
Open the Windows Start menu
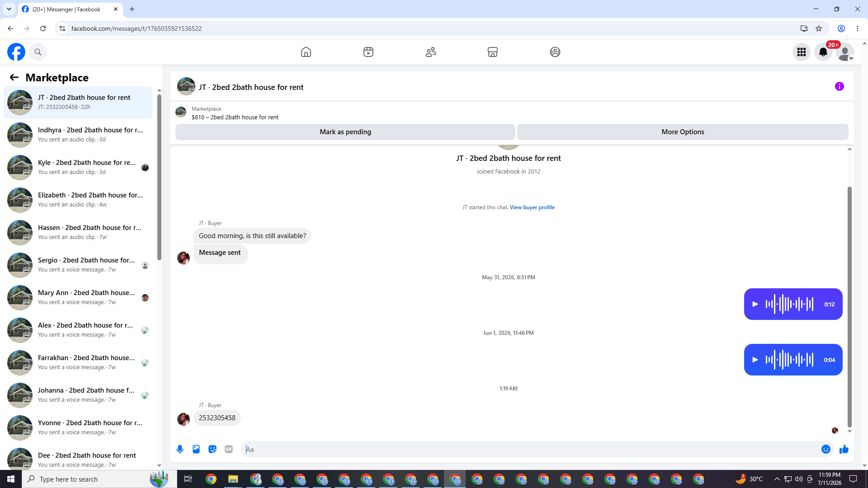tap(11, 479)
